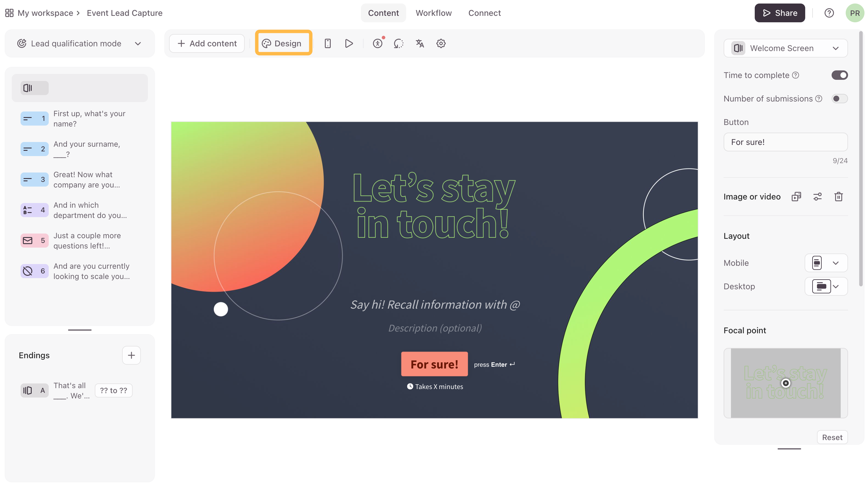The image size is (868, 487).
Task: Select the That's all ending text
Action: [71, 390]
